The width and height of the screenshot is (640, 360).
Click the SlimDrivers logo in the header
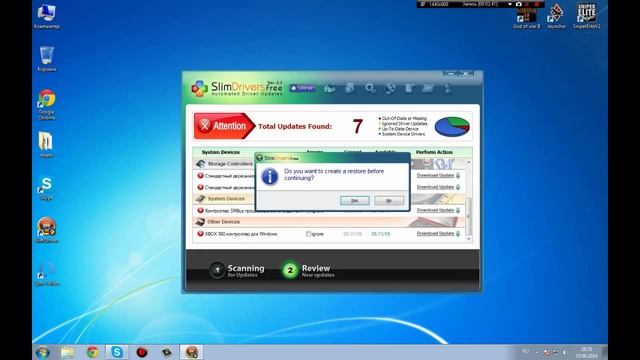click(237, 88)
